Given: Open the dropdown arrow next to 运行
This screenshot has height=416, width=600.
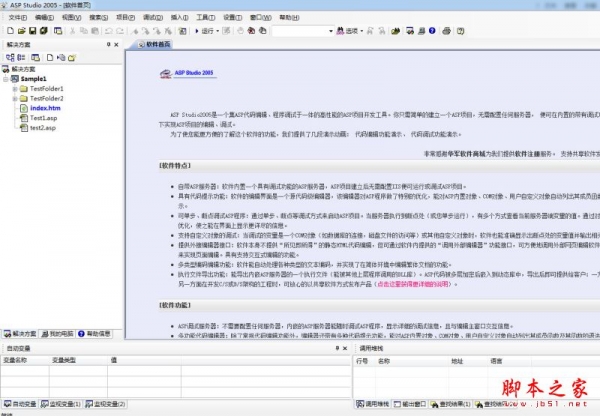Looking at the screenshot, I should pos(218,31).
